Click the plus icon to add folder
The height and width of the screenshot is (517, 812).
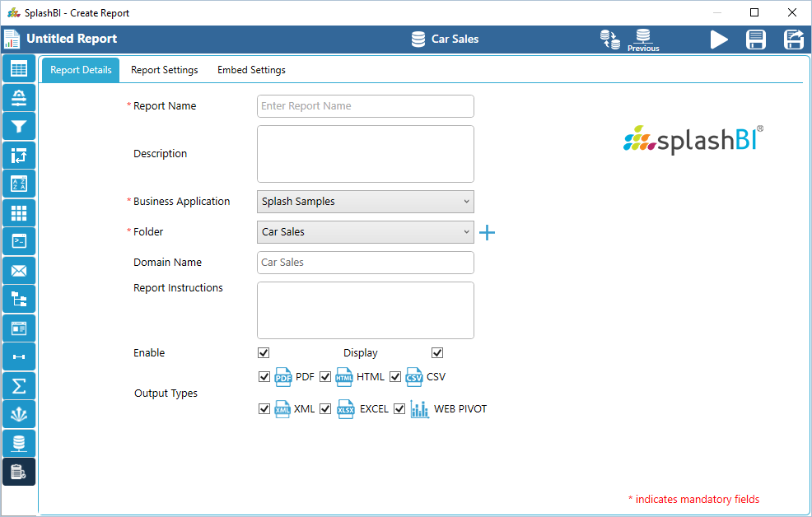coord(488,233)
